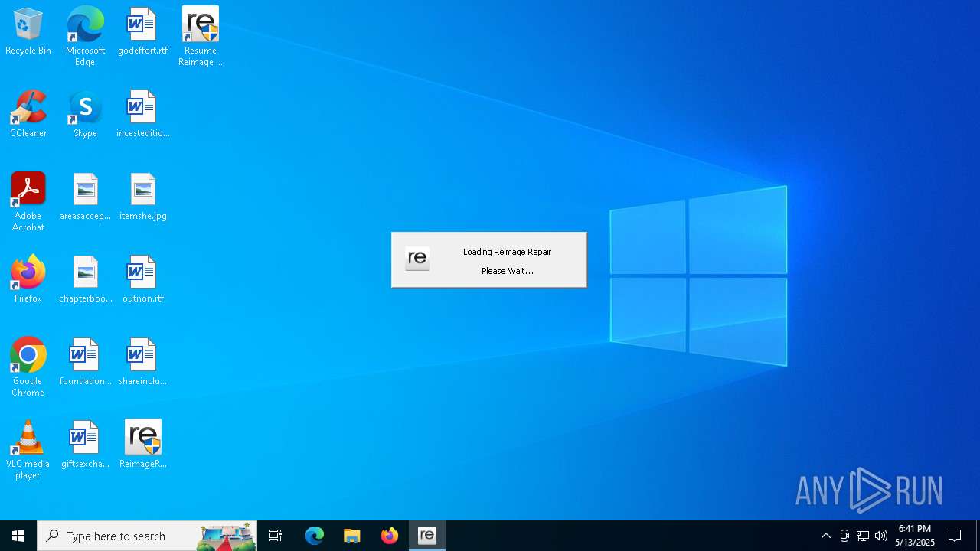Select the CCleaner desktop shortcut

28,115
